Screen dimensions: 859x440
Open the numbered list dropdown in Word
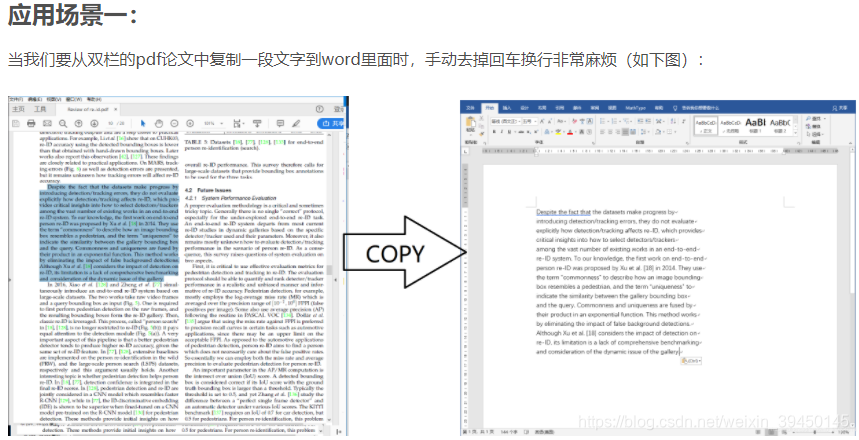(620, 122)
